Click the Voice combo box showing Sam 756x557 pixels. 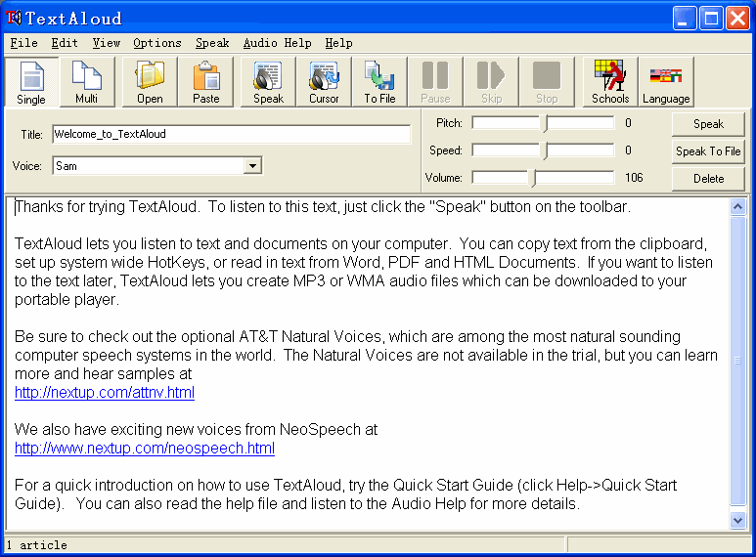coord(157,166)
